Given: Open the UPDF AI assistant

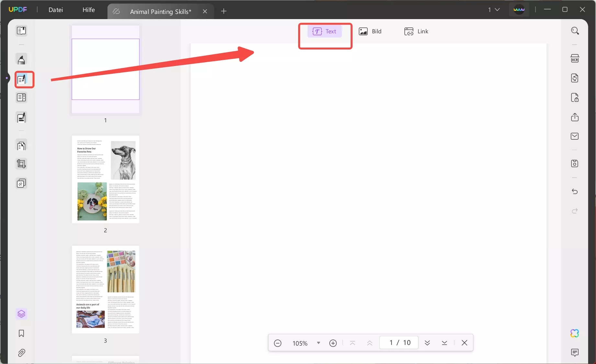Looking at the screenshot, I should (575, 333).
